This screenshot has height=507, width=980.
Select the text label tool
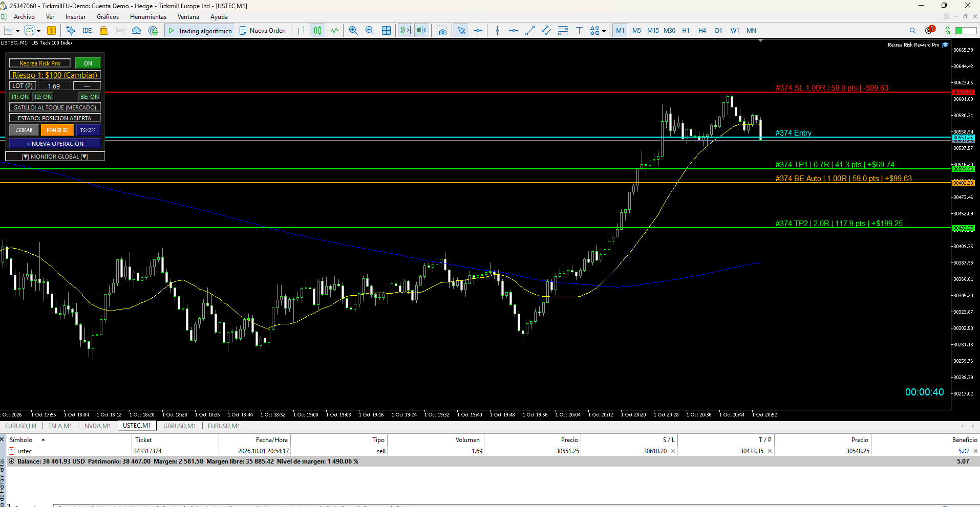(x=579, y=31)
